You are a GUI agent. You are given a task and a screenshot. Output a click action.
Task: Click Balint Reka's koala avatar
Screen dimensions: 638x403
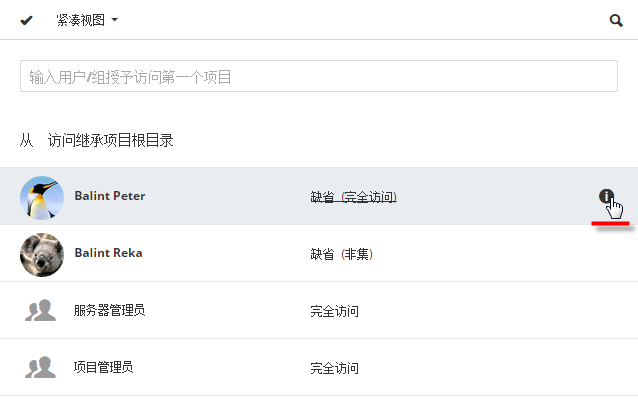(x=42, y=254)
